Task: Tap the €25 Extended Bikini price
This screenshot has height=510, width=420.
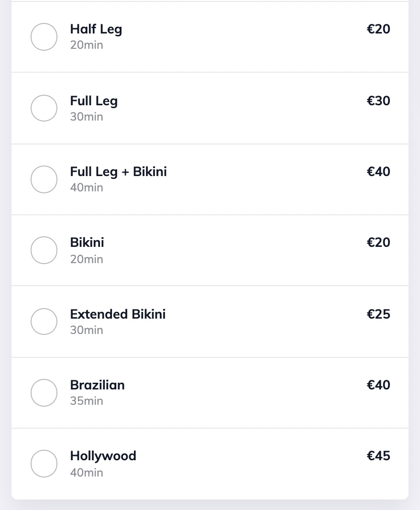Action: pos(378,314)
